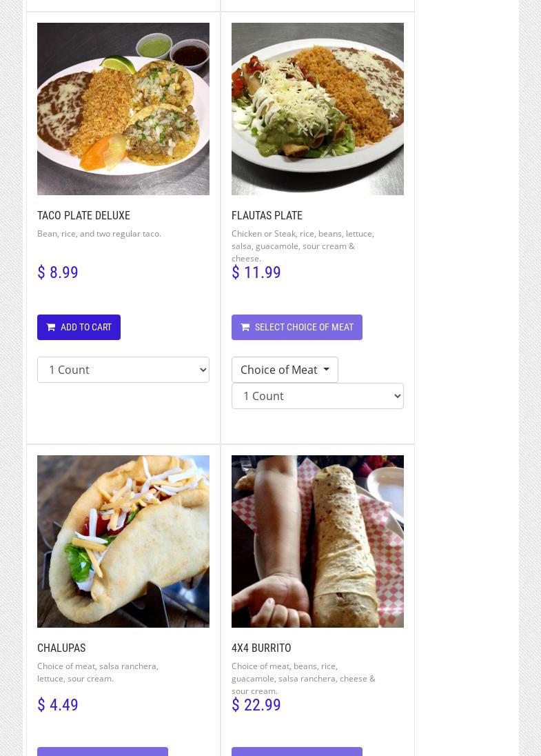The height and width of the screenshot is (756, 541).
Task: Select the Chalupas item name
Action: point(61,648)
